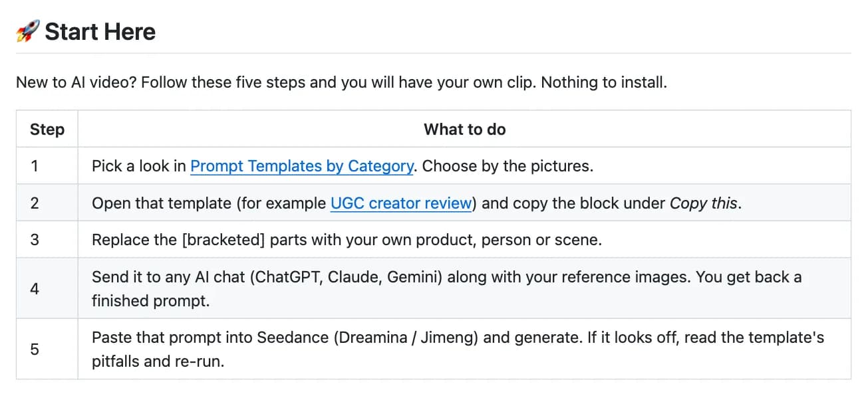The image size is (868, 396).
Task: Click Choose by the pictures sentence
Action: (x=507, y=165)
